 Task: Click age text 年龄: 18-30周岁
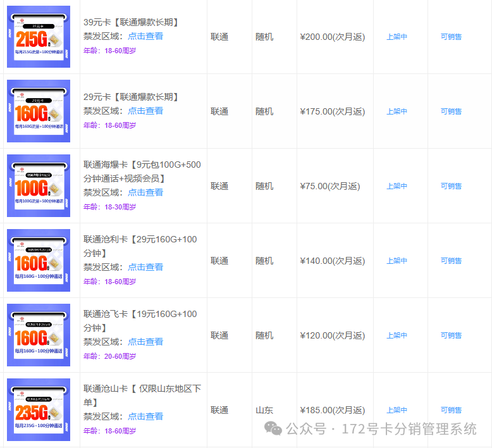109,207
